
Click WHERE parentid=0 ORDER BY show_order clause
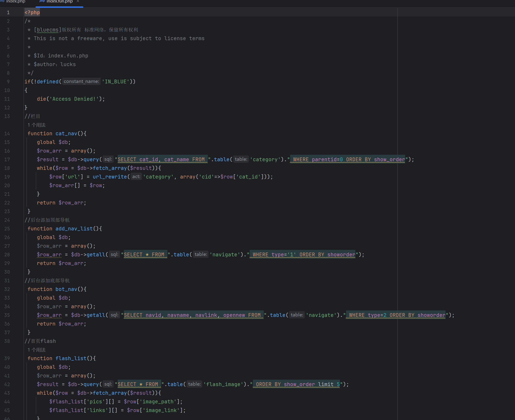click(347, 159)
